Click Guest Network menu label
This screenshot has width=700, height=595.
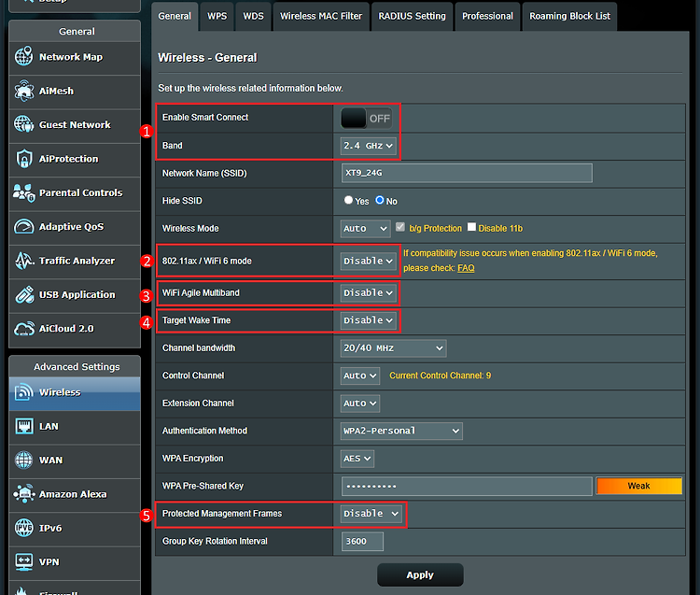click(x=75, y=125)
